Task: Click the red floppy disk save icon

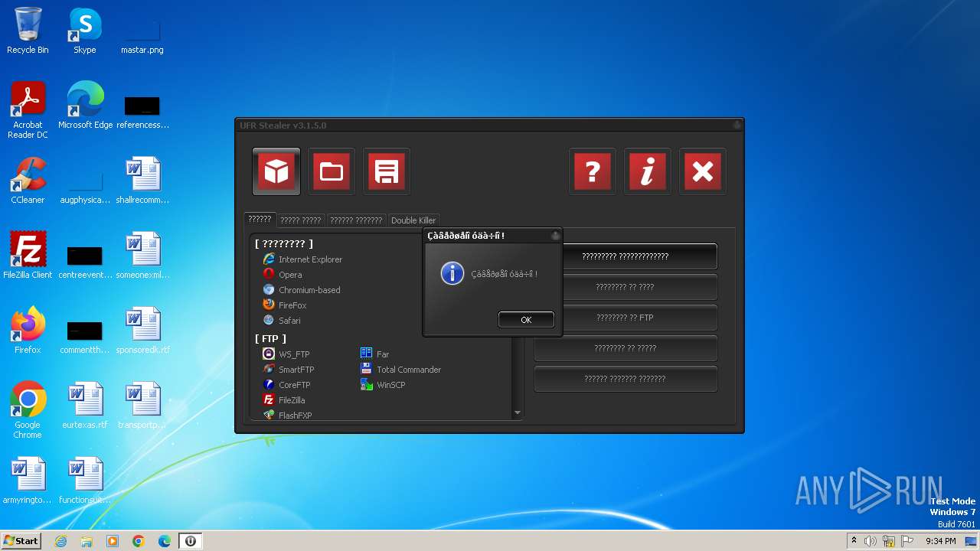Action: coord(387,171)
